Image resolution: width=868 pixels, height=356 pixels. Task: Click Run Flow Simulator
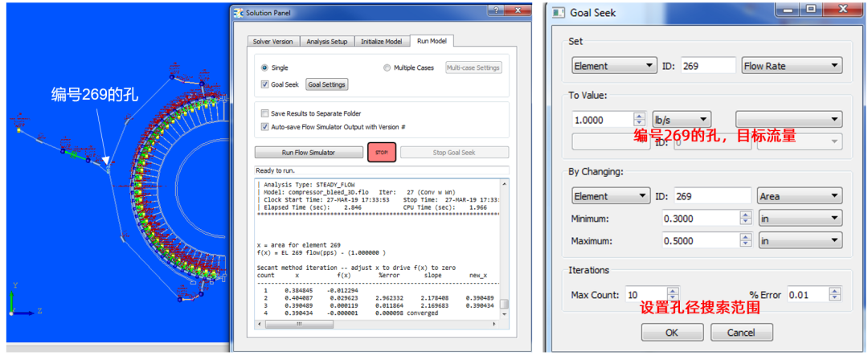coord(309,153)
